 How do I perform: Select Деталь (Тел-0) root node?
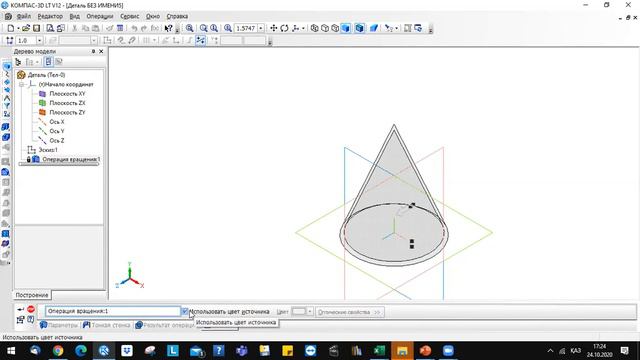pyautogui.click(x=47, y=75)
